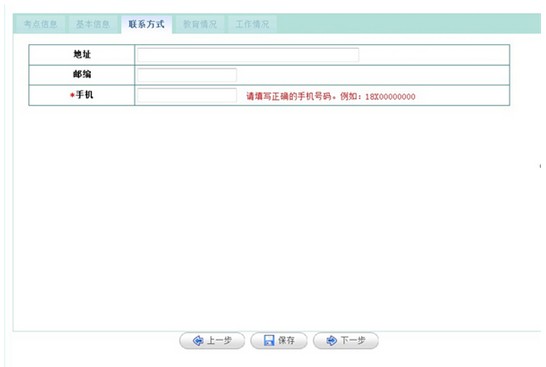This screenshot has height=367, width=546.
Task: Proceed with the 下一步 next button
Action: (346, 341)
